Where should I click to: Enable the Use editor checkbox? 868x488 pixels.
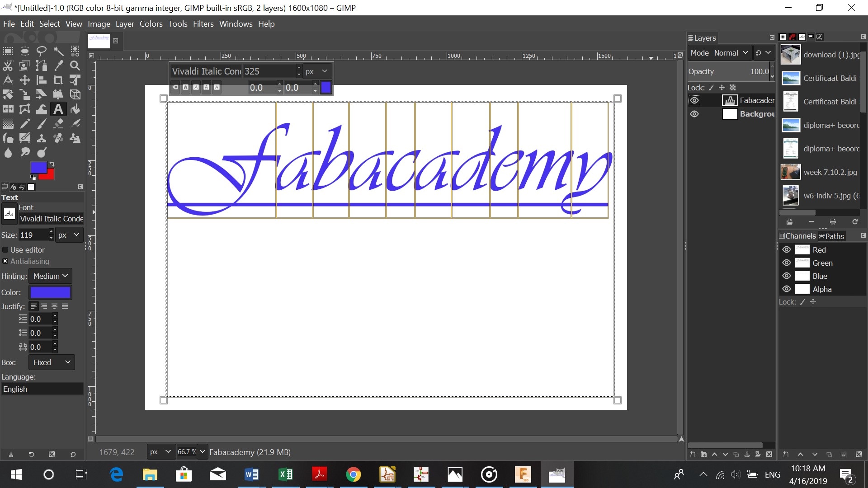pos(5,250)
